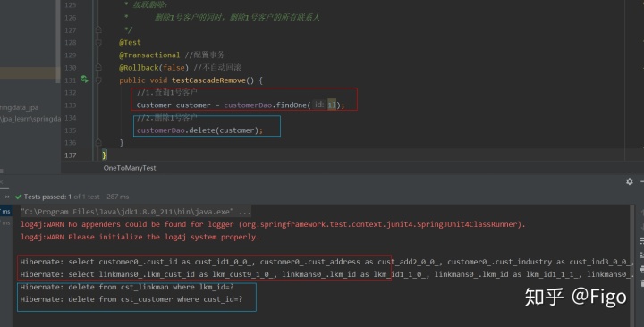Click the ringdata_jpa project entry
Viewport: 644px width, 327px height.
coord(20,107)
